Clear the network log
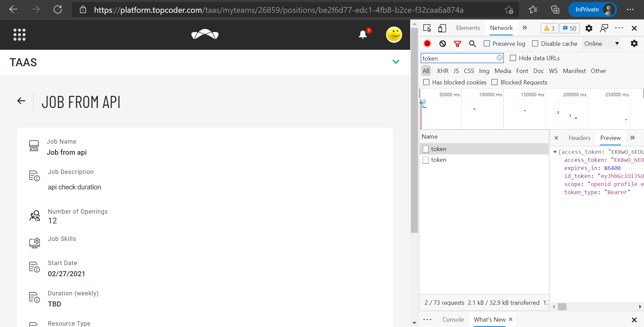The image size is (644, 327). click(443, 44)
